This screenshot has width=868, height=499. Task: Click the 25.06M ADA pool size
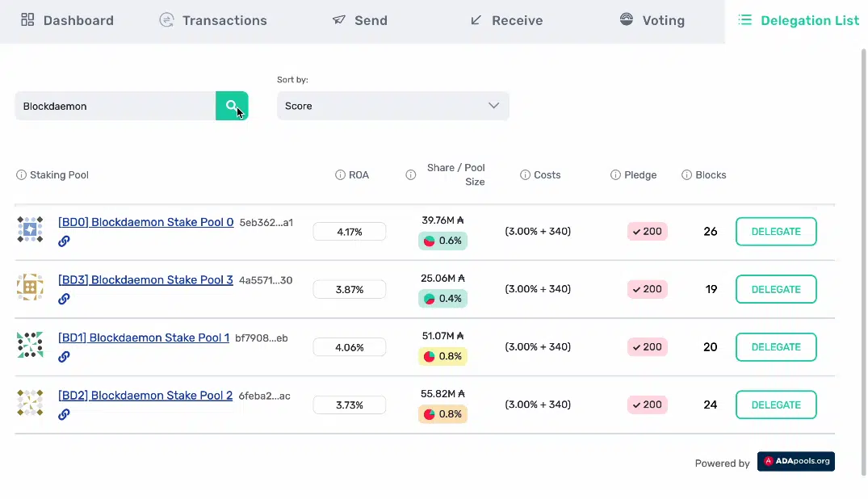tap(442, 278)
